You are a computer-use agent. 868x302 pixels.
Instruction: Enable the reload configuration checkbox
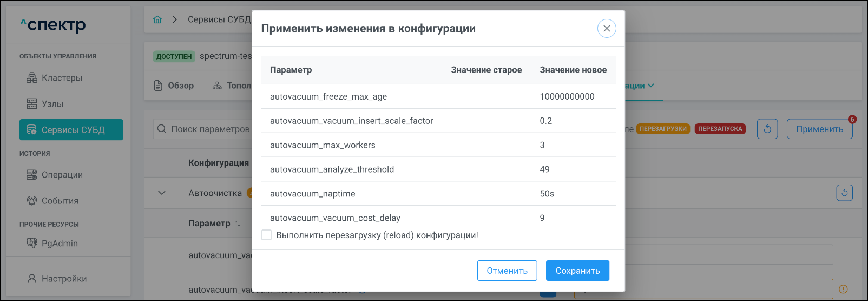pos(266,235)
